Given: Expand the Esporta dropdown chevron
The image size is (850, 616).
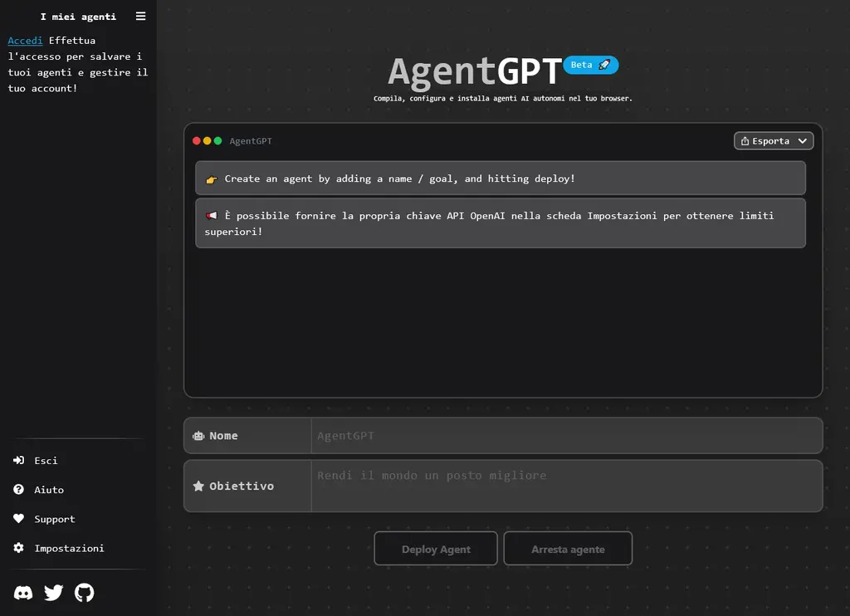Looking at the screenshot, I should pyautogui.click(x=803, y=141).
